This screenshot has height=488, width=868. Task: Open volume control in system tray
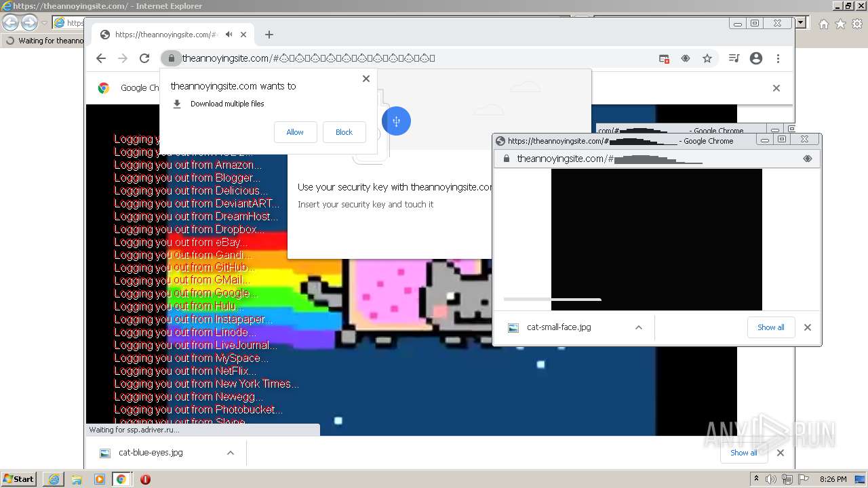tap(771, 479)
